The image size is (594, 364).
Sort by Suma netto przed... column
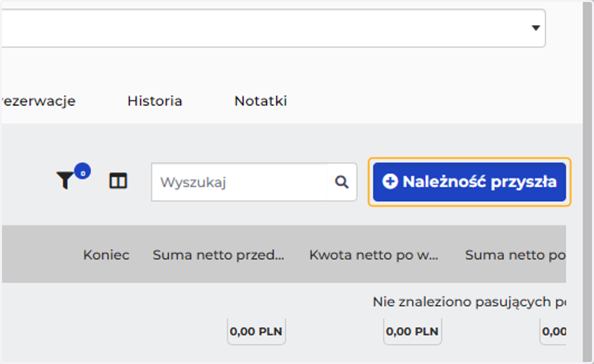218,255
